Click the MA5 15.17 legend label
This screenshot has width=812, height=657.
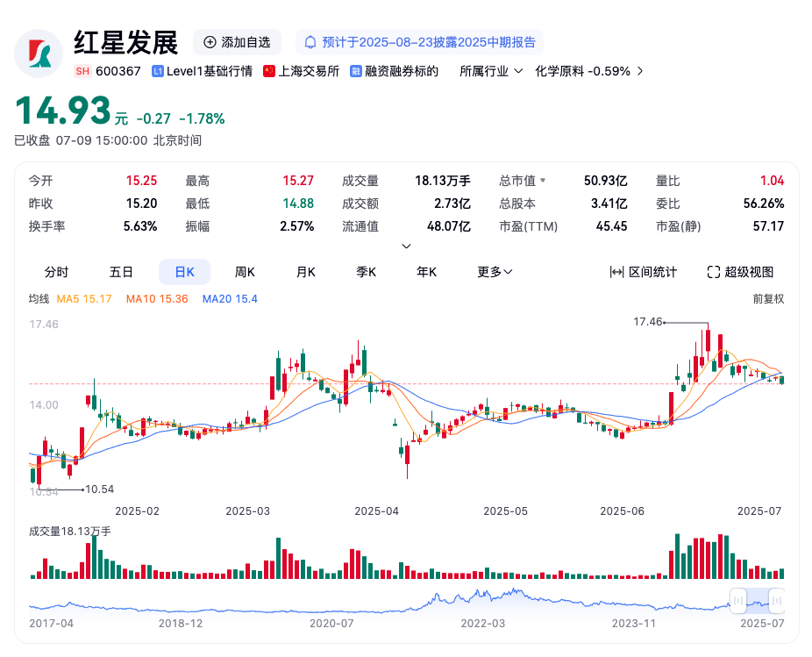point(84,299)
